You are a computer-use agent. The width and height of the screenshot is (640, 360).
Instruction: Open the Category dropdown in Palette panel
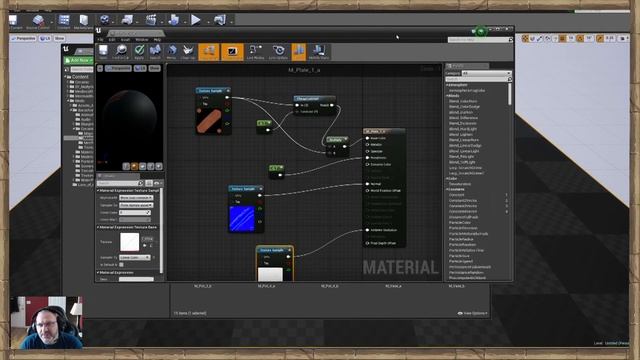(x=486, y=73)
